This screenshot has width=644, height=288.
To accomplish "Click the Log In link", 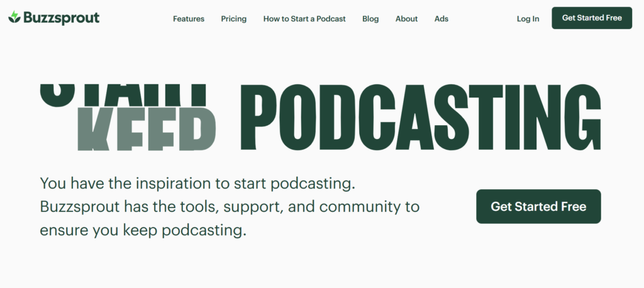I will pos(528,19).
